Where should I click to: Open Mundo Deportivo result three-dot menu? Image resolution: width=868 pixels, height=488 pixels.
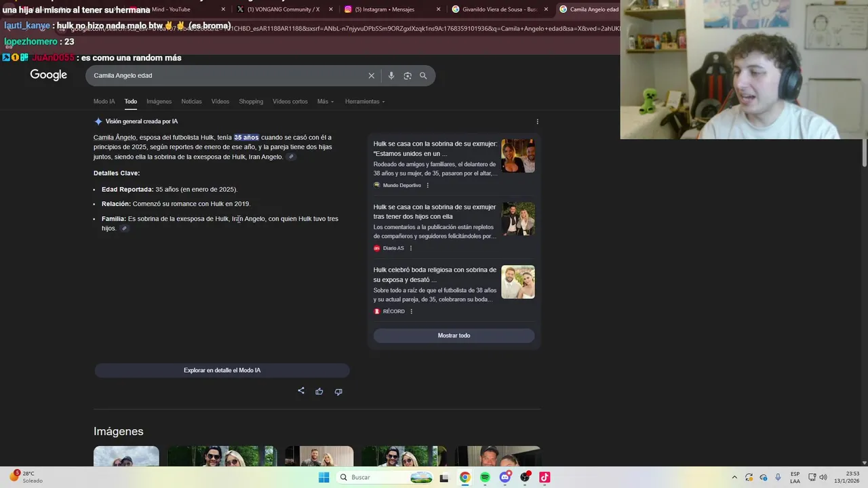pyautogui.click(x=427, y=186)
